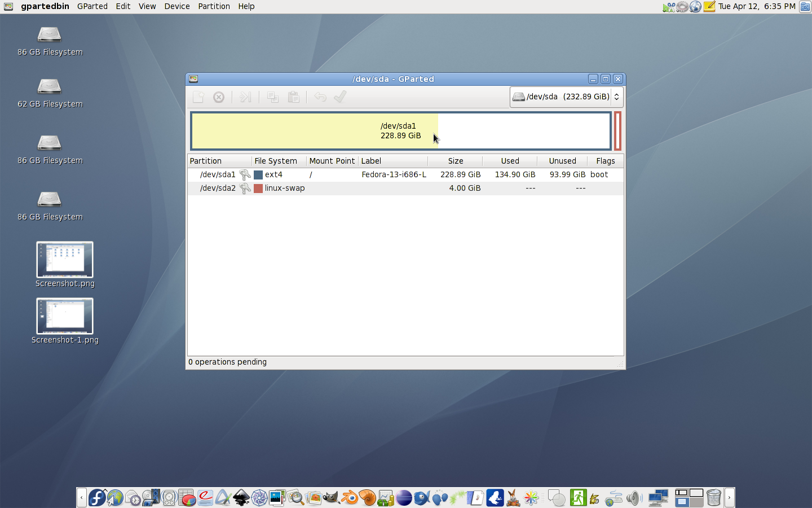Open the /dev/sda device selector dropdown

pos(566,97)
